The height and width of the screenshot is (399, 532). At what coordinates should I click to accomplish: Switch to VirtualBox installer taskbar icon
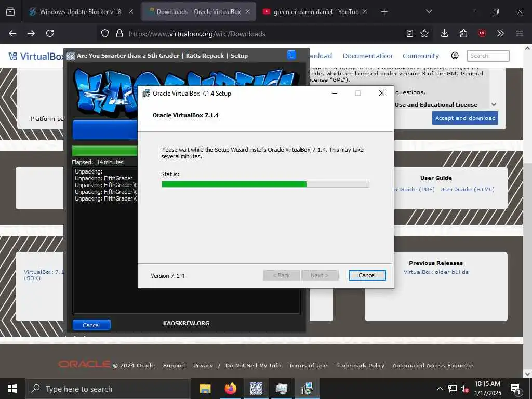click(x=307, y=389)
